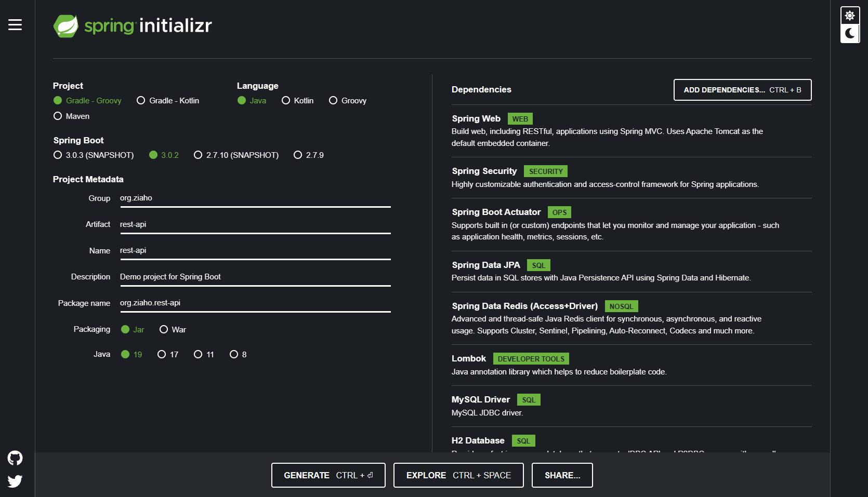Viewport: 868px width, 497px height.
Task: Select Gradle - Groovy project type
Action: pos(87,101)
